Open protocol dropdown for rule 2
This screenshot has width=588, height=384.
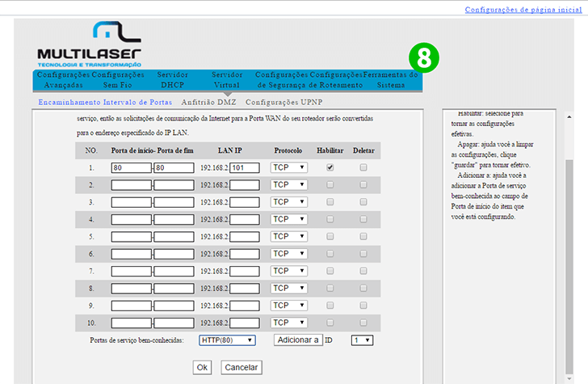tap(289, 184)
